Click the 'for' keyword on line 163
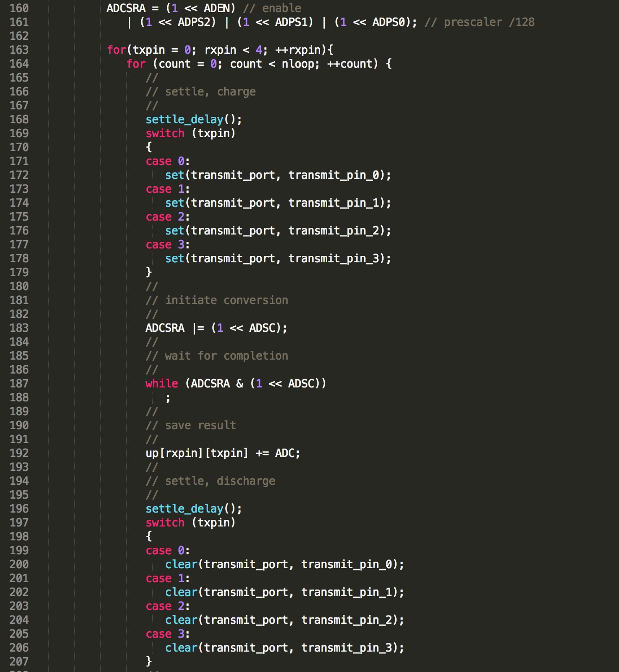Viewport: 619px width, 672px height. (x=116, y=50)
